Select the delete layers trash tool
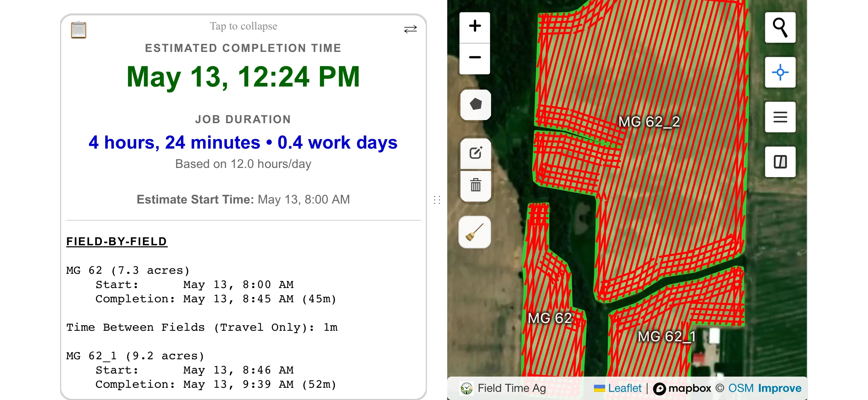 click(475, 186)
